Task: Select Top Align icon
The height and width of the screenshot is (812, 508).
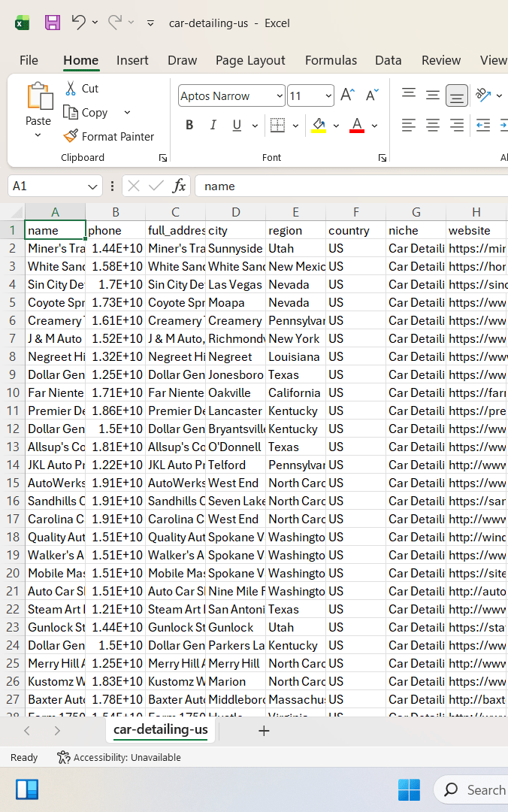Action: pos(409,95)
